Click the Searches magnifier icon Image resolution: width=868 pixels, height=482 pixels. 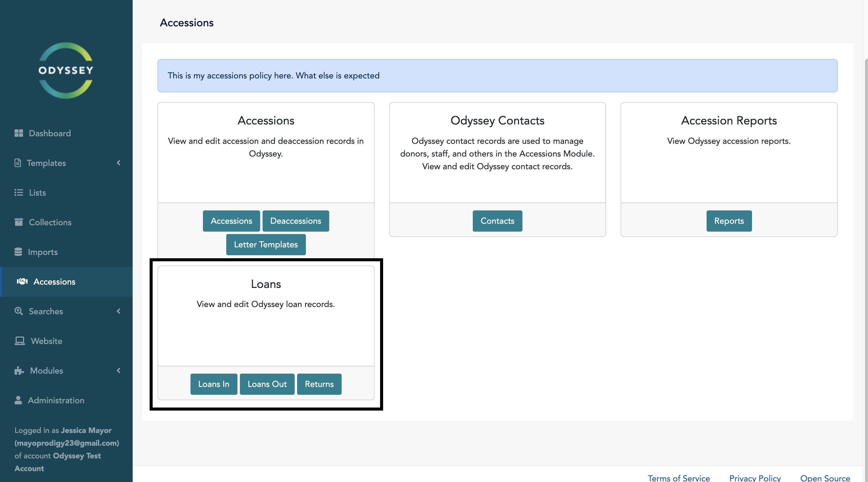pos(18,311)
